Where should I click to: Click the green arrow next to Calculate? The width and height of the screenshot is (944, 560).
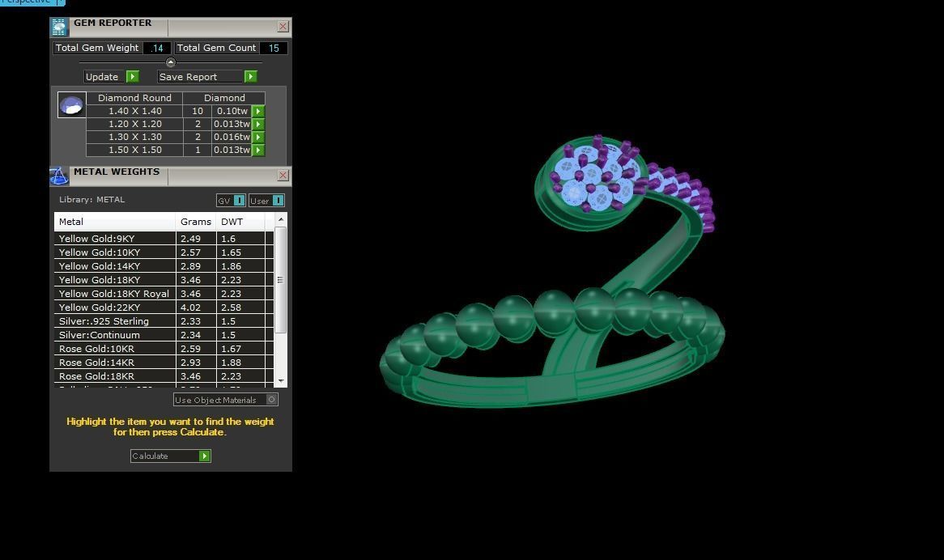[x=205, y=456]
